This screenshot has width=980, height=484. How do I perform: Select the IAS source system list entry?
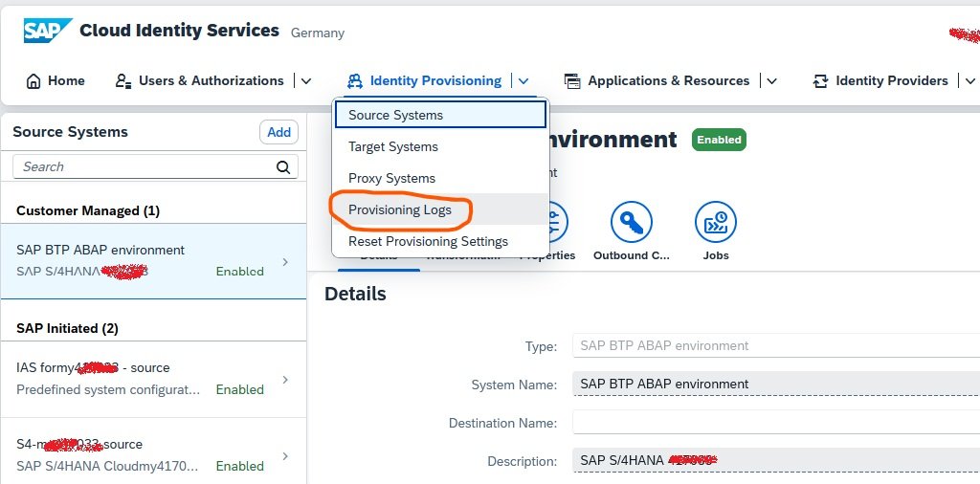(153, 378)
